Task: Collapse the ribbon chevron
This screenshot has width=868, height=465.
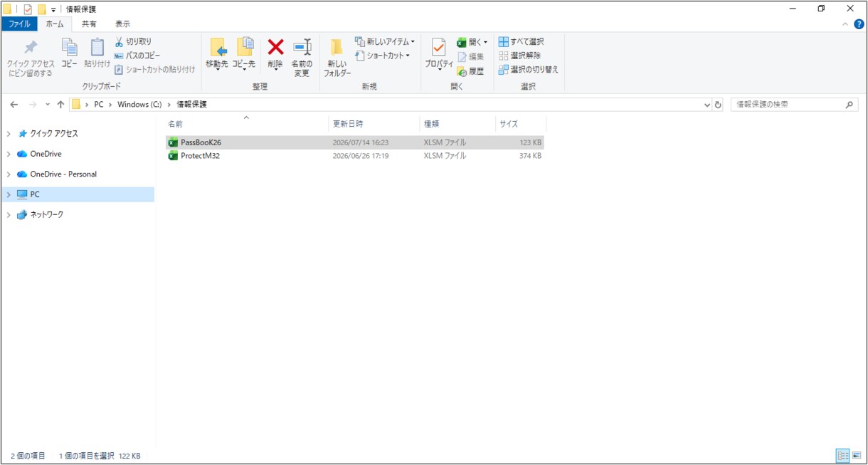Action: (x=845, y=23)
